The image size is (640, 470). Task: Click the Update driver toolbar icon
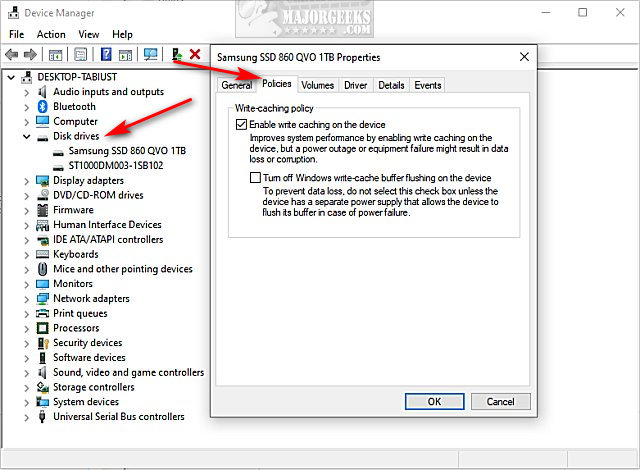[177, 54]
